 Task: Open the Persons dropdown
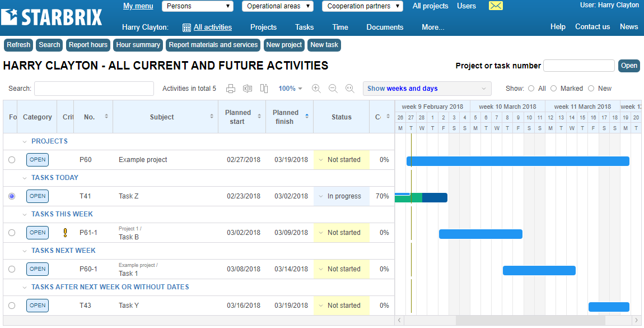click(198, 6)
